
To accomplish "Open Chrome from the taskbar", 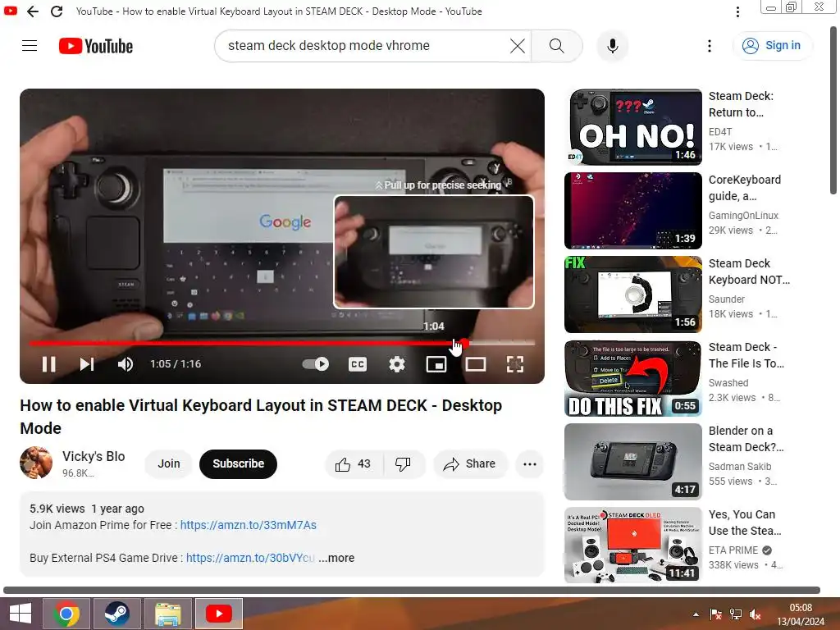I will 66,614.
